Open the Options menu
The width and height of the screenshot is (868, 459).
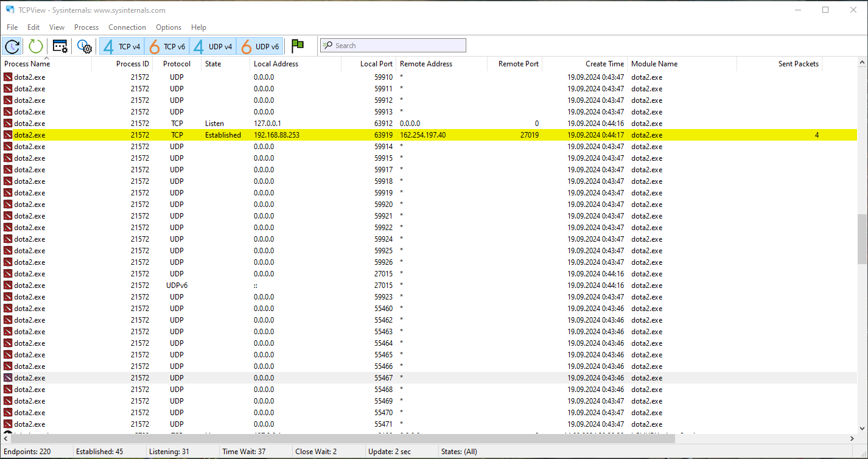(169, 27)
